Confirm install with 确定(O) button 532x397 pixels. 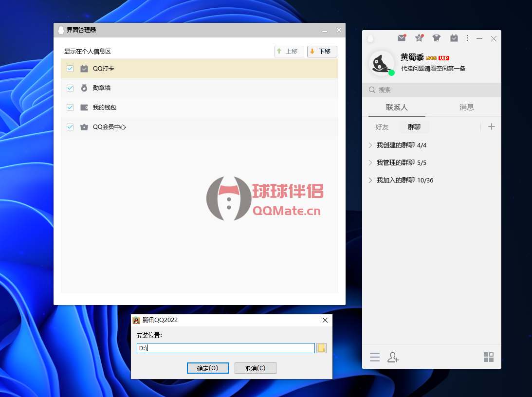pyautogui.click(x=207, y=368)
